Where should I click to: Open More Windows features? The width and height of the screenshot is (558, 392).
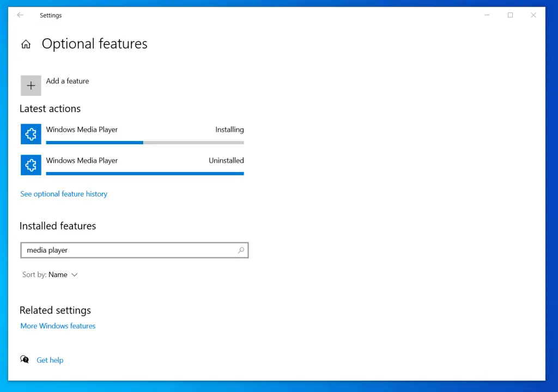(x=58, y=326)
